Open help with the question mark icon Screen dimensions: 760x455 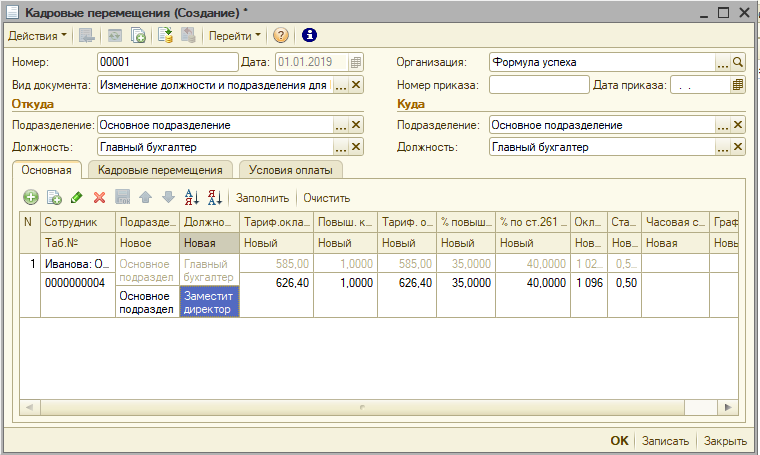pyautogui.click(x=280, y=35)
